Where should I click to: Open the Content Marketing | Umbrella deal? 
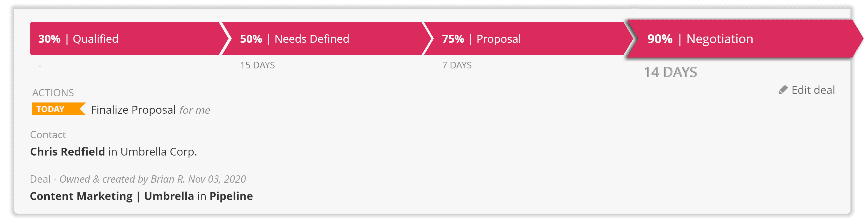click(112, 196)
